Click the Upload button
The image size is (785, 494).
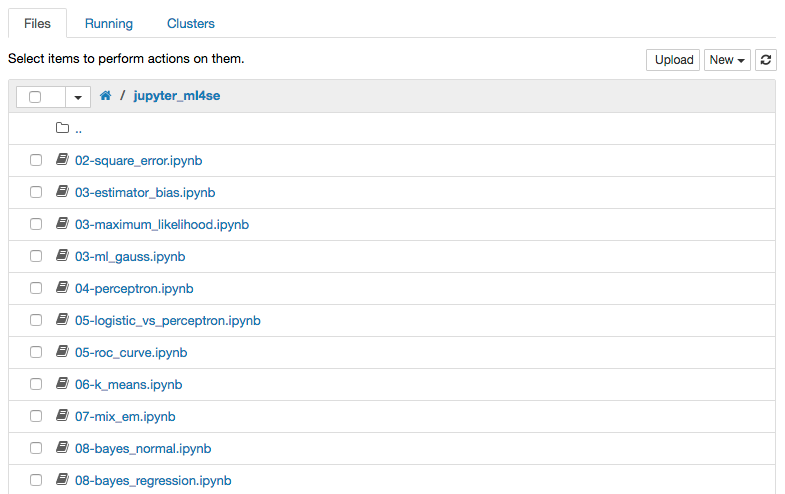(x=673, y=60)
